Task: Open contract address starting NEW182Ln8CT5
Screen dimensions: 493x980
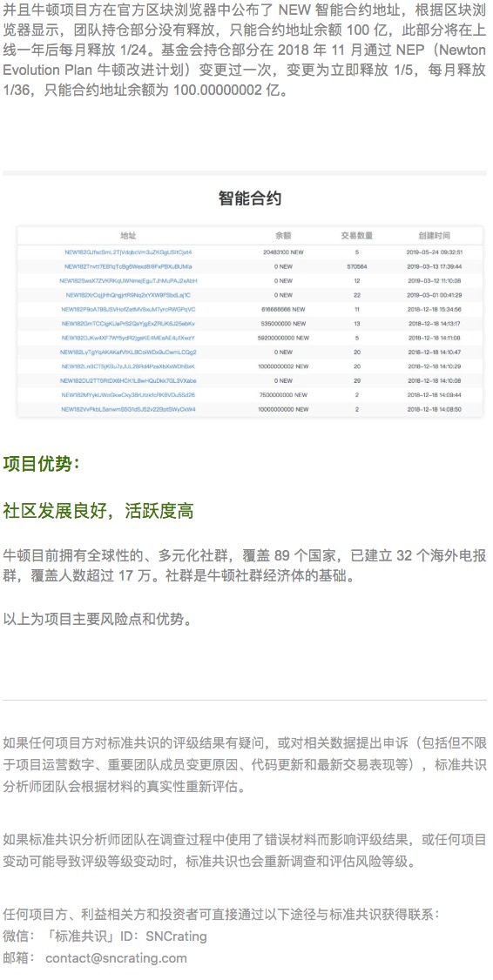Action: 128,366
